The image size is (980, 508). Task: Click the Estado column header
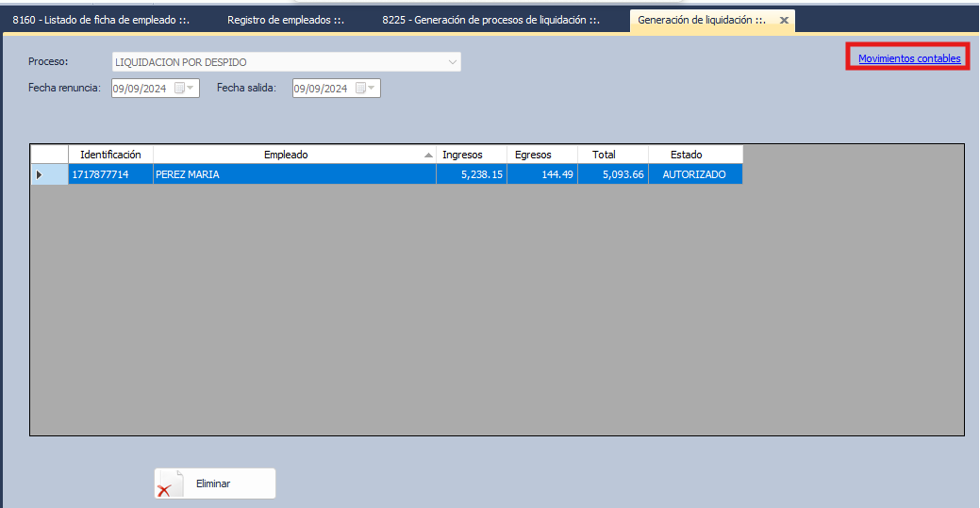pyautogui.click(x=686, y=155)
